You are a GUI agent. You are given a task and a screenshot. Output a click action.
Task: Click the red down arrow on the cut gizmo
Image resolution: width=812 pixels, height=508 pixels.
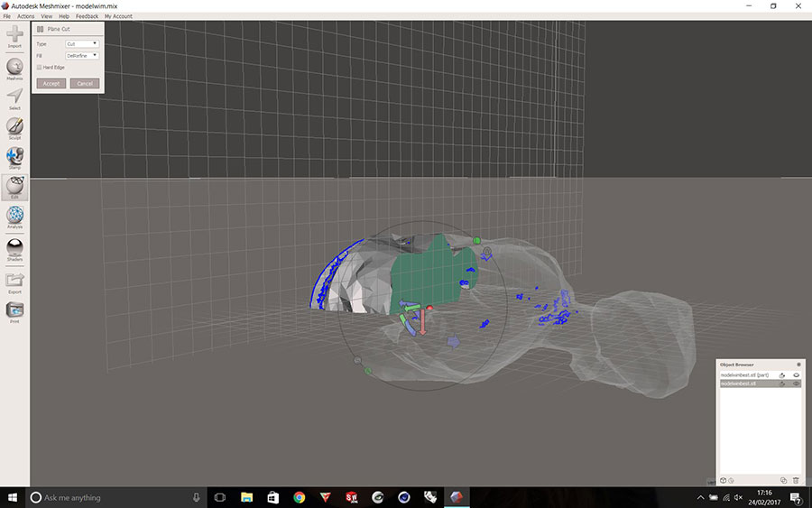pos(422,322)
